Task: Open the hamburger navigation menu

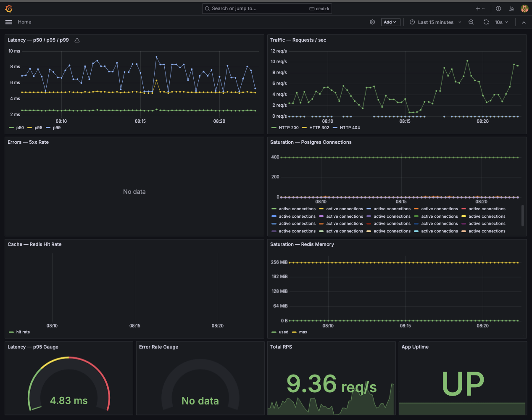Action: point(8,22)
